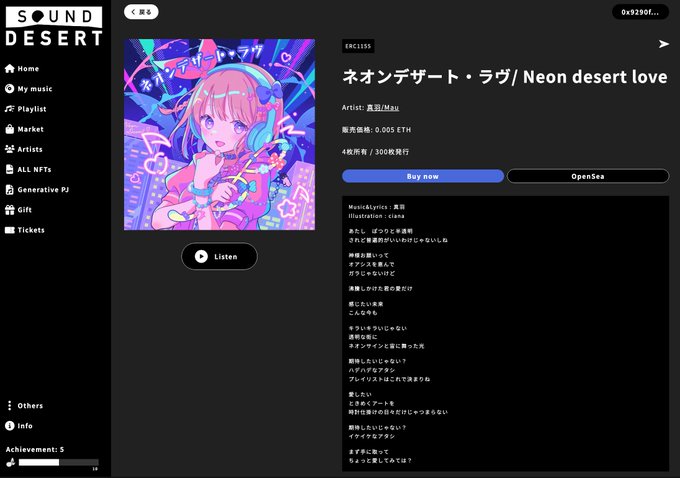Click the Achievement: 5 label
Image resolution: width=680 pixels, height=478 pixels.
(35, 449)
